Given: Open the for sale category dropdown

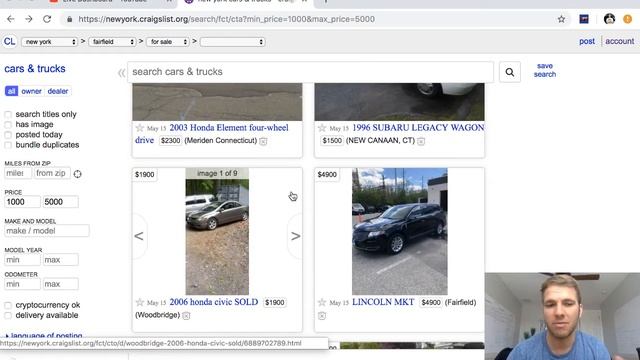Looking at the screenshot, I should pyautogui.click(x=168, y=42).
